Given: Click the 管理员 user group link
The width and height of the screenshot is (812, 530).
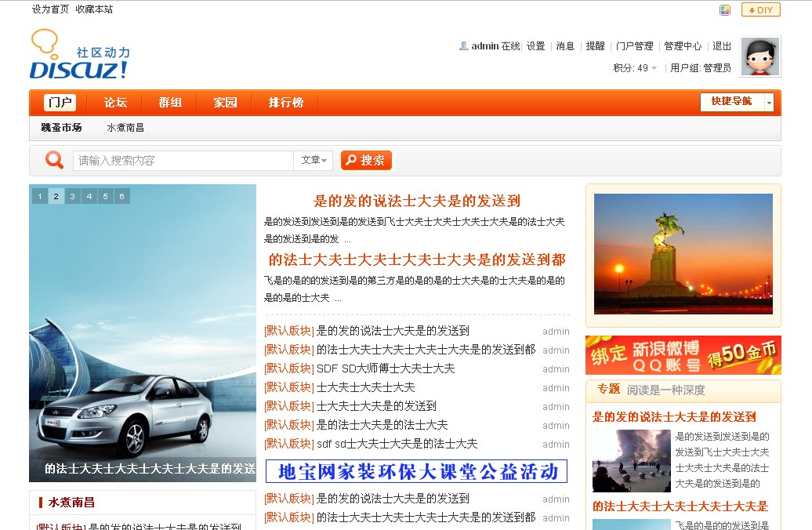Looking at the screenshot, I should 717,68.
